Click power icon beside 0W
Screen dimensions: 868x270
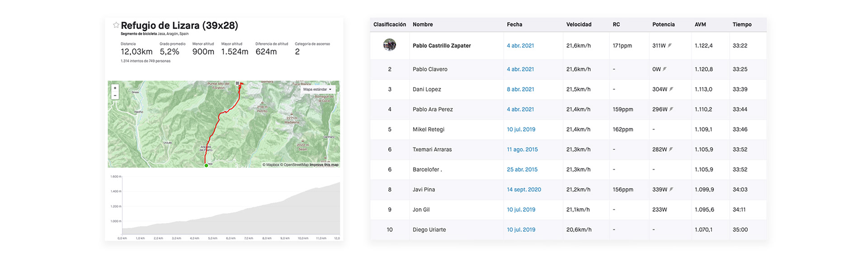pyautogui.click(x=665, y=69)
